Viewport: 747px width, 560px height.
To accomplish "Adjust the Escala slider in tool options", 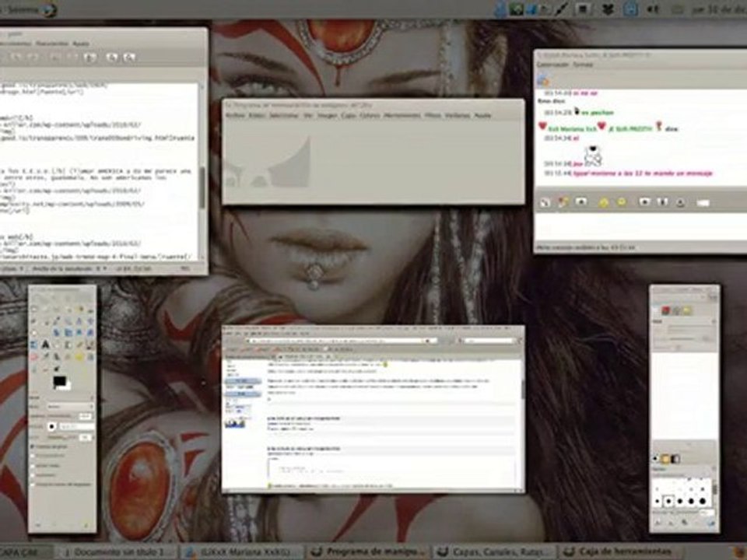I will pos(63,437).
